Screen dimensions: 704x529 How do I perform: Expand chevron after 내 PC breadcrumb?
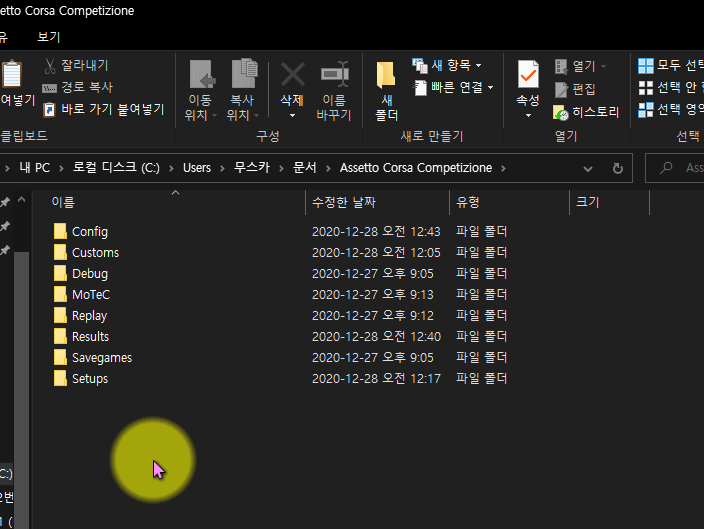click(x=62, y=168)
